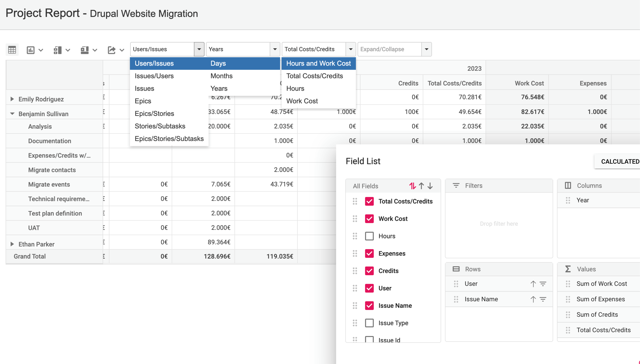
Task: Select the Work Cost option in list
Action: pyautogui.click(x=302, y=101)
